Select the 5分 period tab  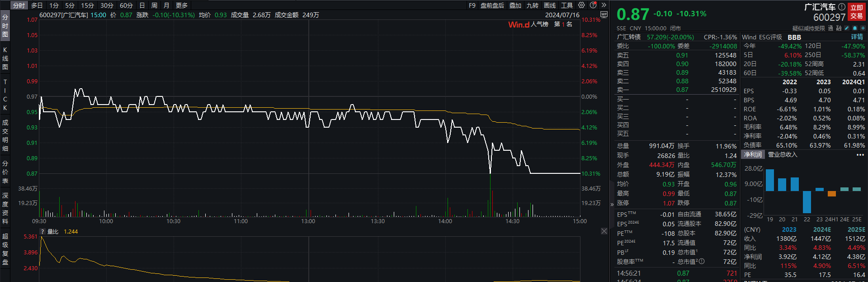coord(70,5)
